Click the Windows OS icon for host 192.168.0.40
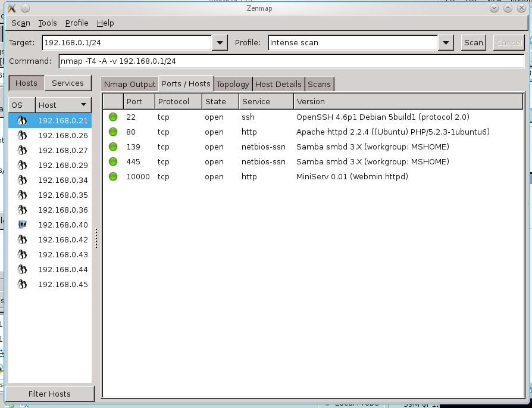The width and height of the screenshot is (532, 408). tap(21, 225)
